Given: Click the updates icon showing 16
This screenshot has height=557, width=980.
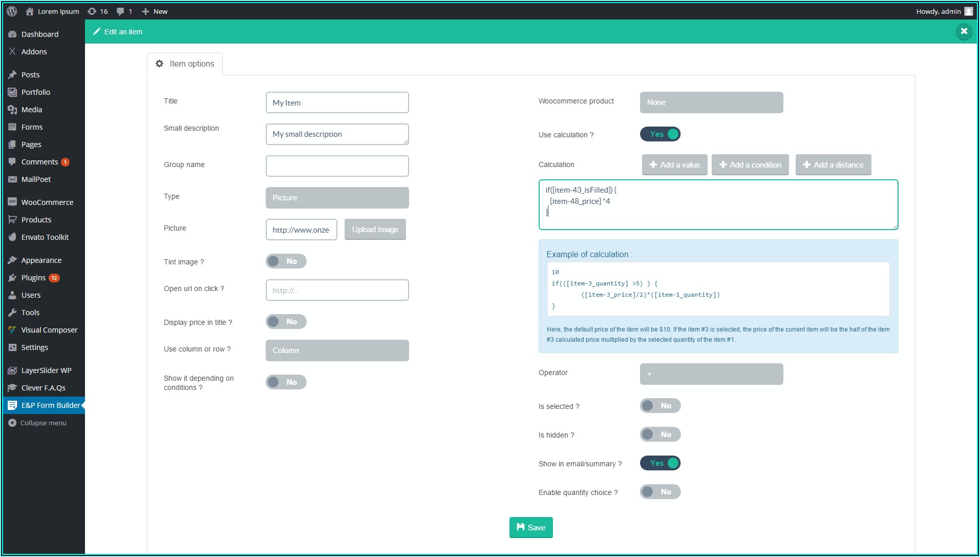Looking at the screenshot, I should point(92,11).
